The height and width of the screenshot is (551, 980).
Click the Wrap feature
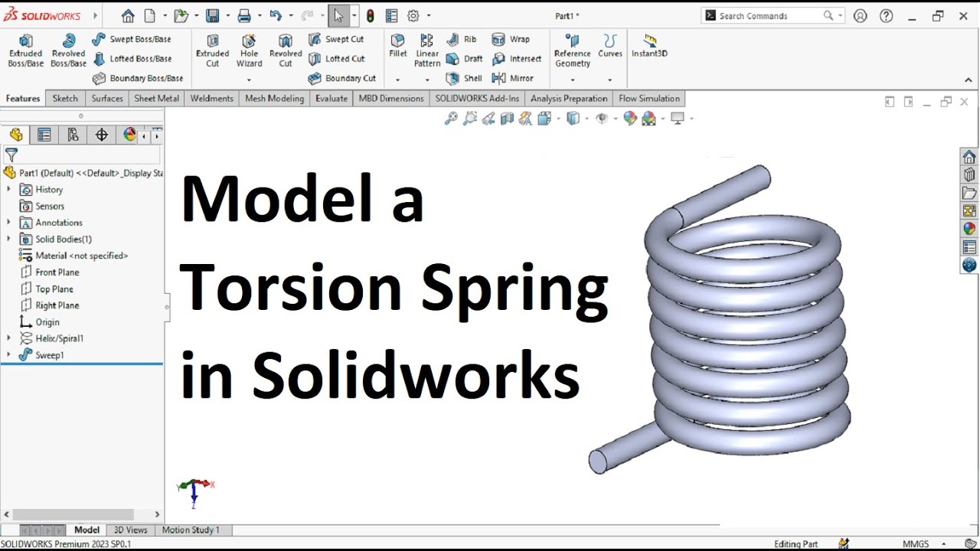click(511, 39)
